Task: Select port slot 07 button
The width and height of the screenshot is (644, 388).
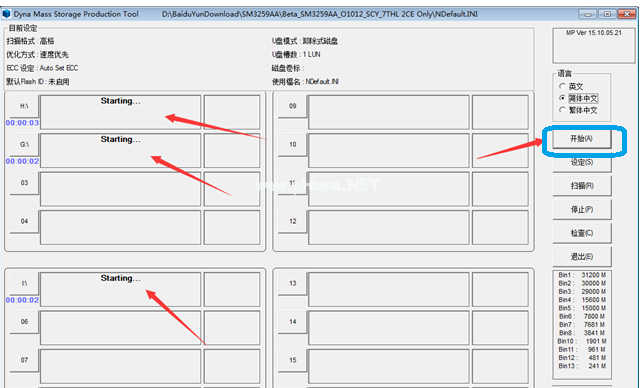Action: [x=24, y=360]
